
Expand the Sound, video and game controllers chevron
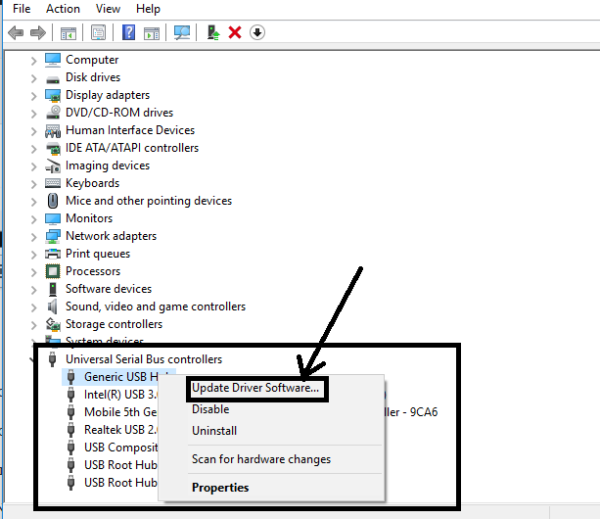(34, 308)
